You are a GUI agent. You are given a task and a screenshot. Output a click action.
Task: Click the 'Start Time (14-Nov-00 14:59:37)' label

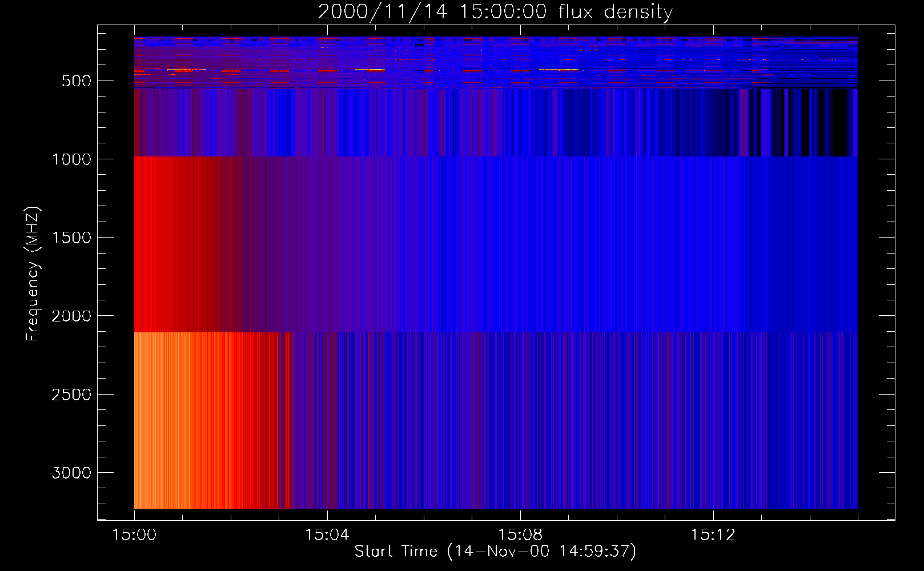click(x=495, y=552)
